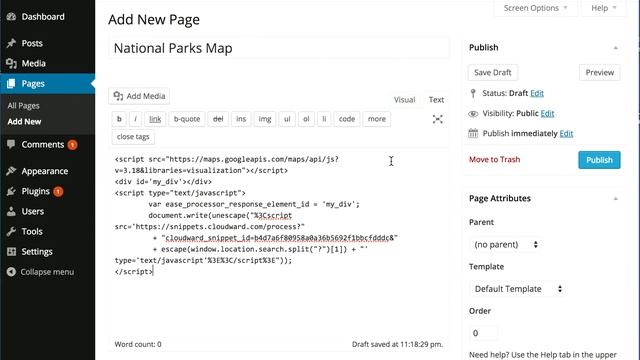Click the Collapse menu arrow icon
This screenshot has height=360, width=640.
click(11, 272)
